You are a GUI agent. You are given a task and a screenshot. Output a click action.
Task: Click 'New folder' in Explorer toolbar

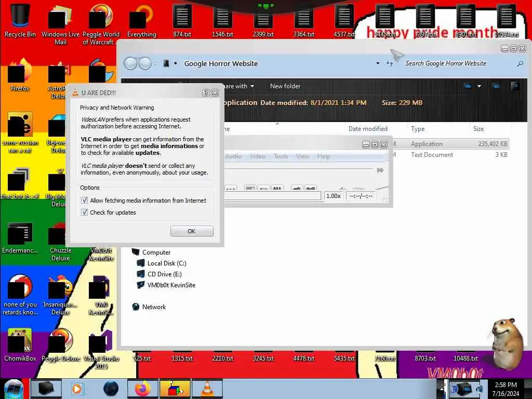point(285,86)
